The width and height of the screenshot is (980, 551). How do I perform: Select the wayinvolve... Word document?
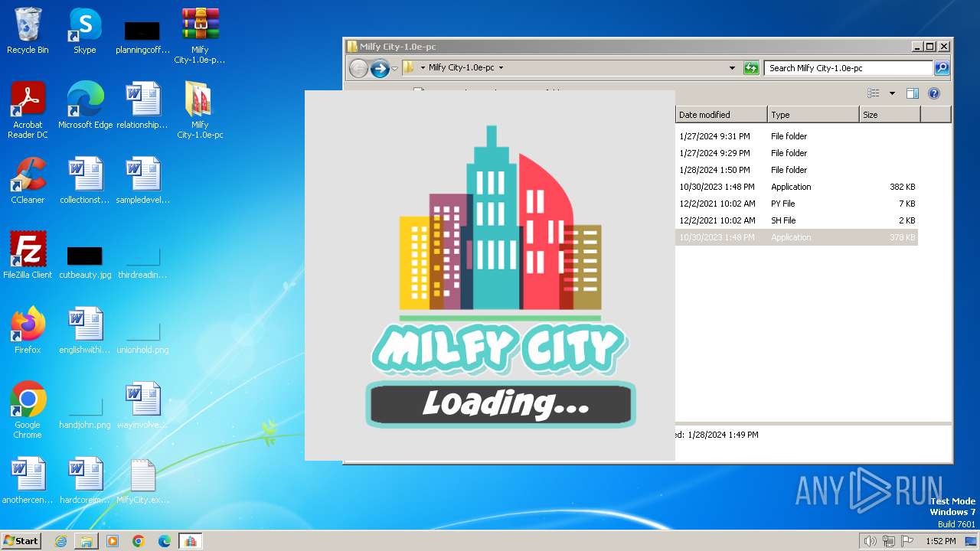click(142, 406)
